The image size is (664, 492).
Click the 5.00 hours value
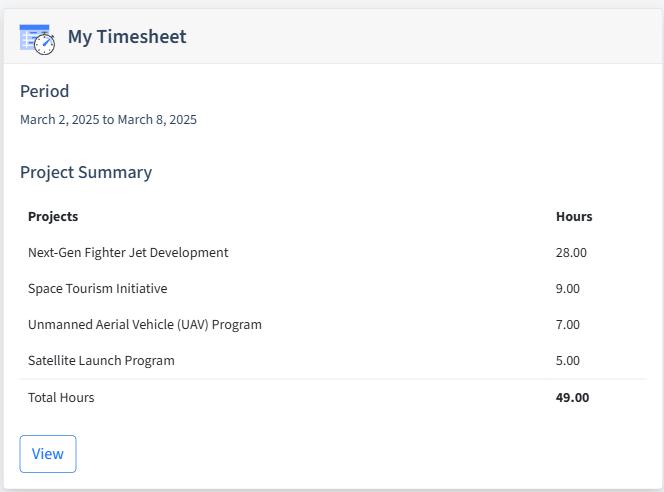point(567,360)
